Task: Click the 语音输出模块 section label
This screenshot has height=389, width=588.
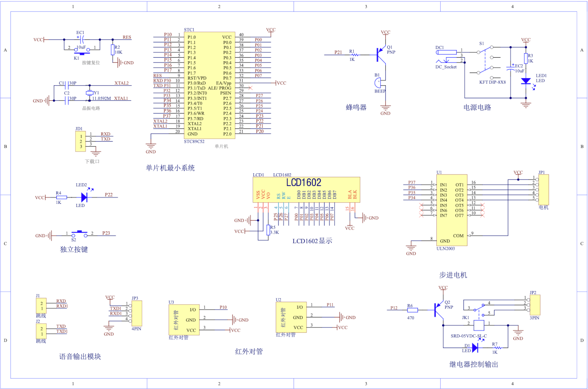Action: [80, 356]
